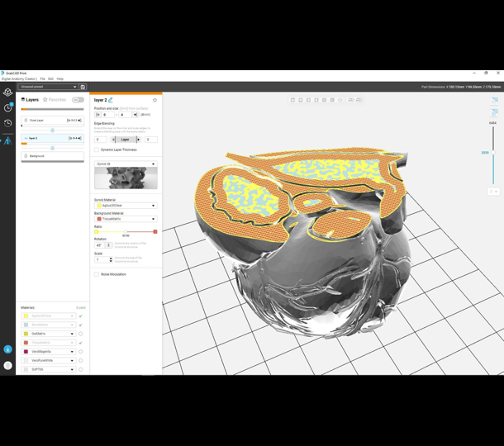Add a layer with the plus below Outer Layer
Screen dimensions: 504x446
tap(52, 130)
